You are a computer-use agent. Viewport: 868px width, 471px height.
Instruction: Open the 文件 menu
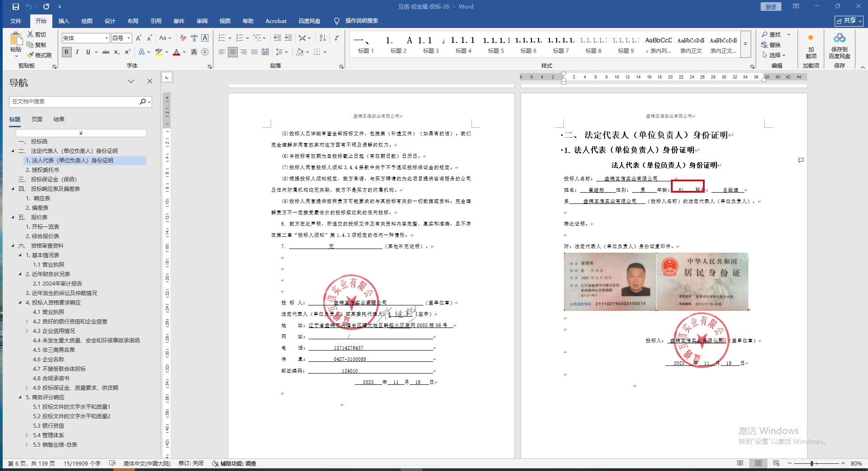[16, 21]
